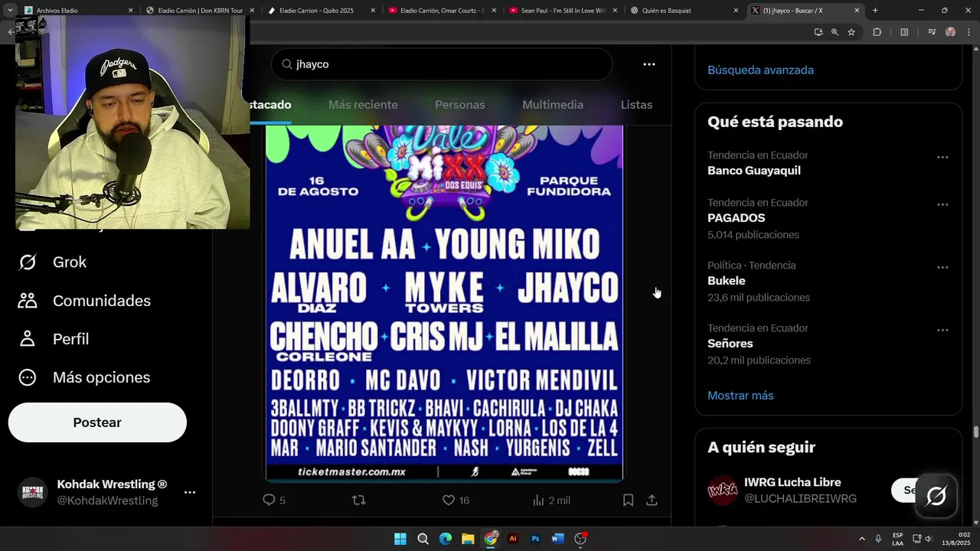Click the jhayco search field
The height and width of the screenshot is (551, 980).
(442, 64)
